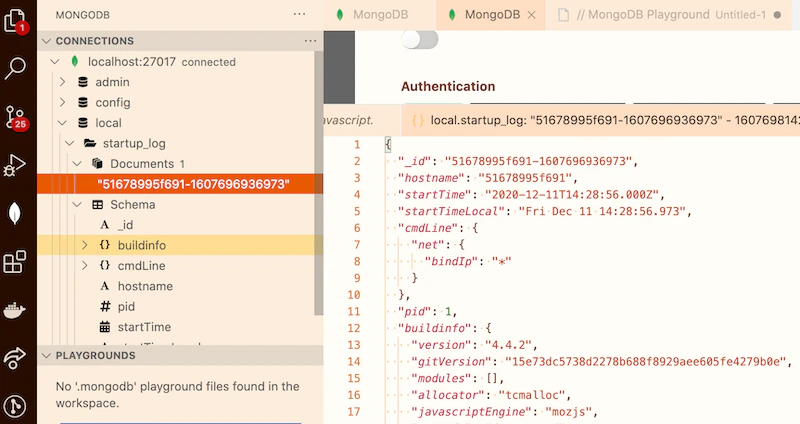Collapse the startup_log collection
The image size is (800, 424).
click(x=70, y=143)
